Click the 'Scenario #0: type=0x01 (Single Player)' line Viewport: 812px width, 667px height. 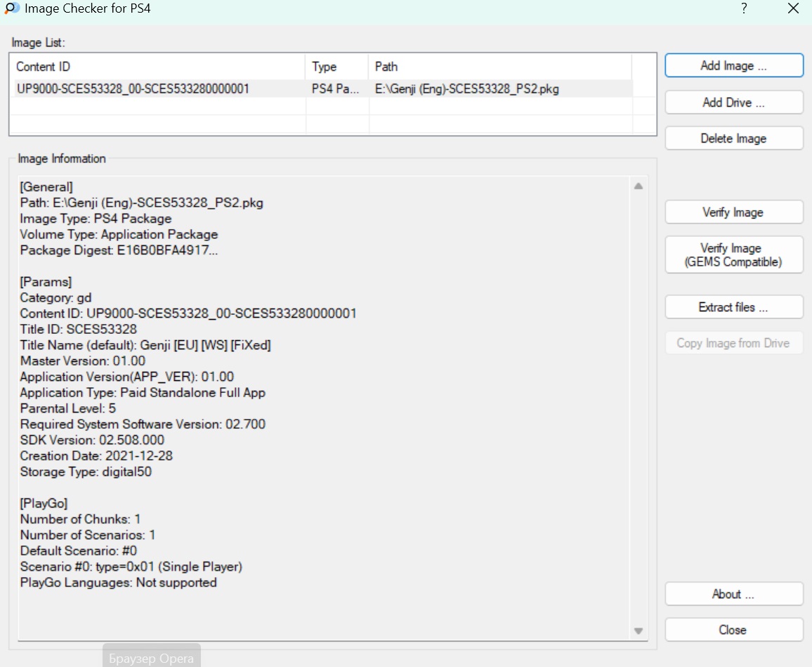point(131,566)
